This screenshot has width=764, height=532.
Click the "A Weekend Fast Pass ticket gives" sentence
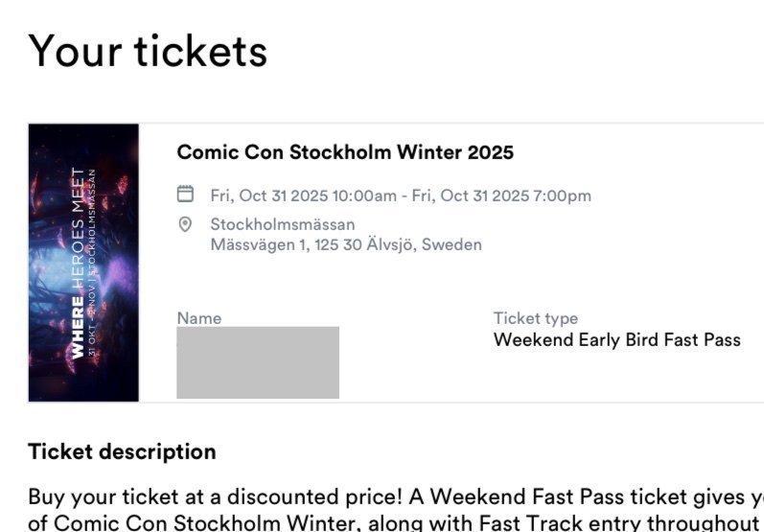pos(585,497)
